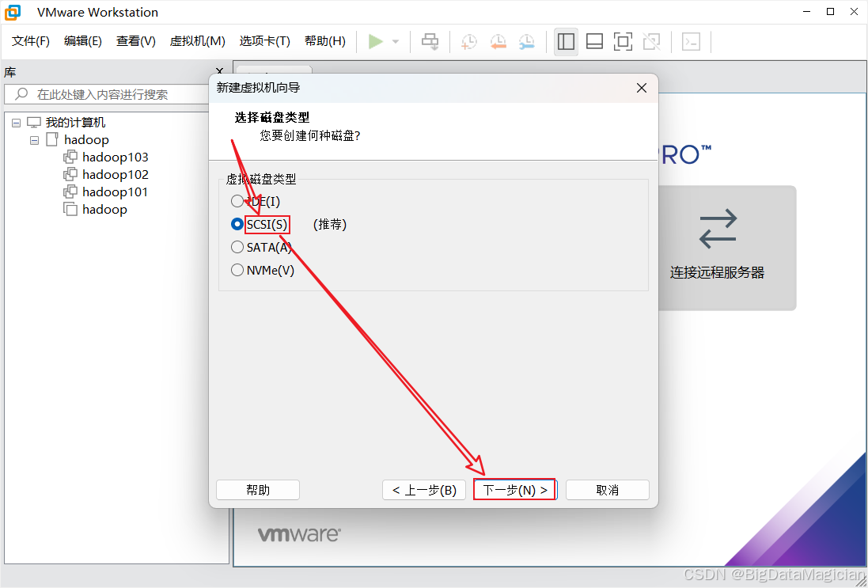Viewport: 868px width, 588px height.
Task: Maximize the VMware Workstation window
Action: point(830,12)
